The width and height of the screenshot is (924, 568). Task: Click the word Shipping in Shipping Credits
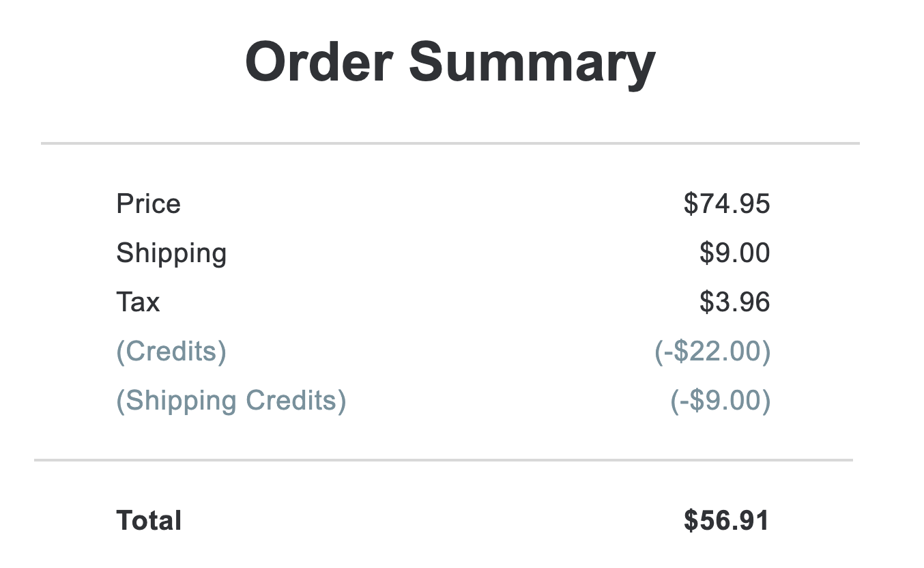pos(181,402)
